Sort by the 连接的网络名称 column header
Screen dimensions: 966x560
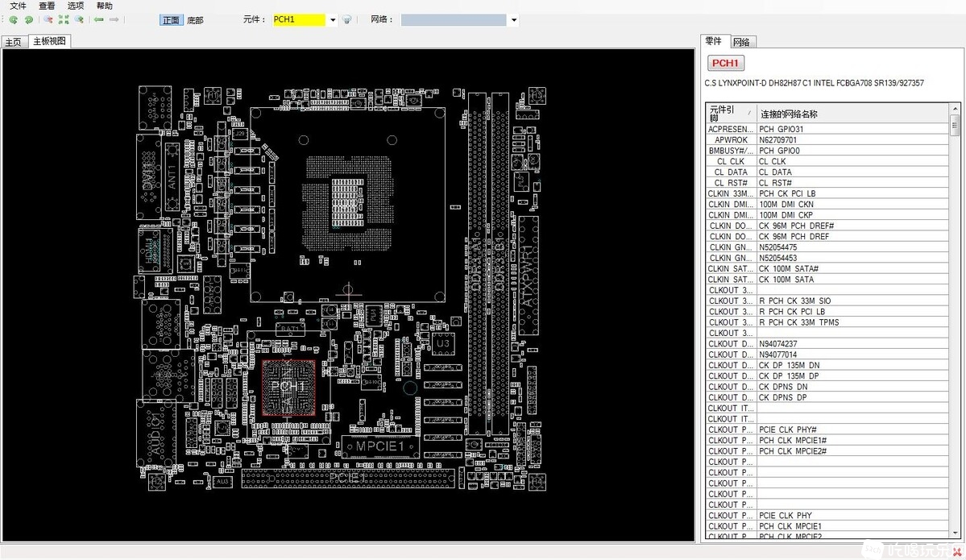pyautogui.click(x=852, y=114)
